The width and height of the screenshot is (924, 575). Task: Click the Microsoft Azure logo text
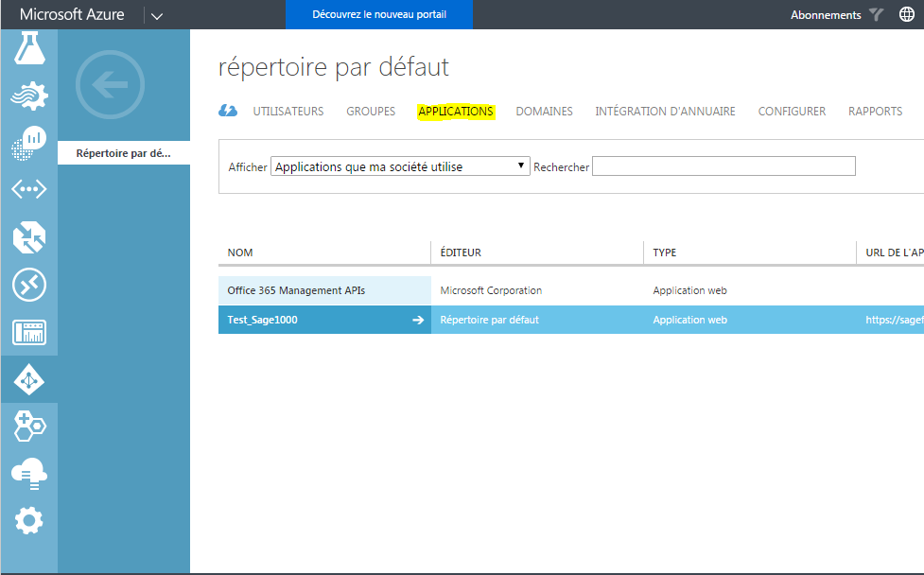pyautogui.click(x=72, y=14)
